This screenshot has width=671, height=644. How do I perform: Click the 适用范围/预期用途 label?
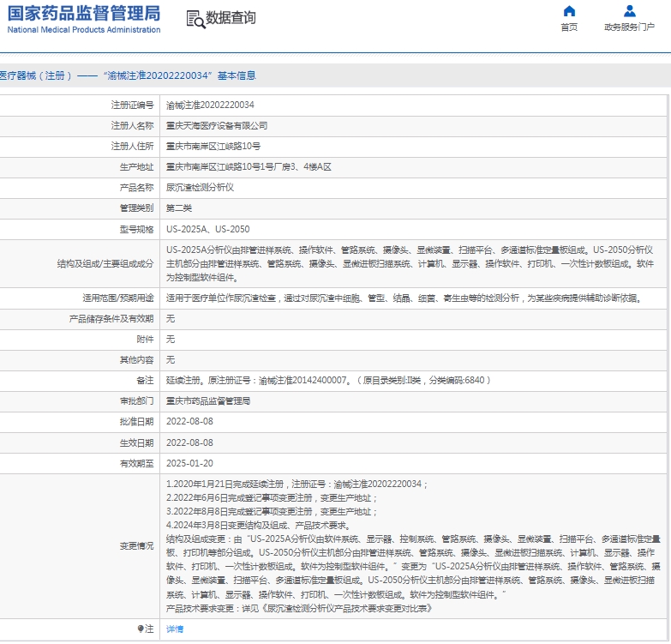tap(118, 298)
